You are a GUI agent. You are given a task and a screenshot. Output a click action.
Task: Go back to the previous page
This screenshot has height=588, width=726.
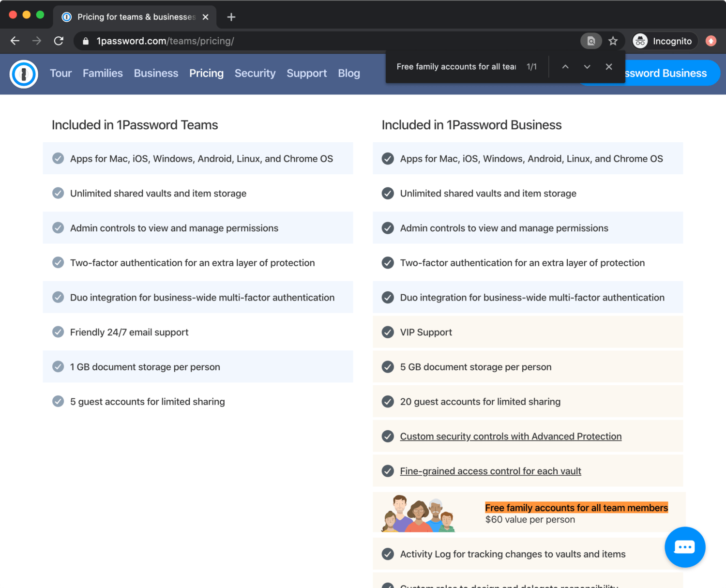coord(15,41)
